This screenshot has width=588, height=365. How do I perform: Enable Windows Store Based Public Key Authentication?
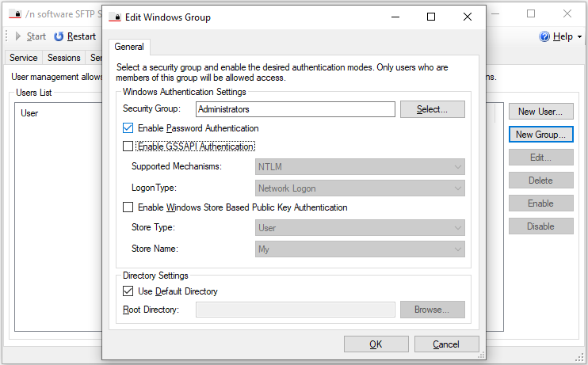point(128,207)
